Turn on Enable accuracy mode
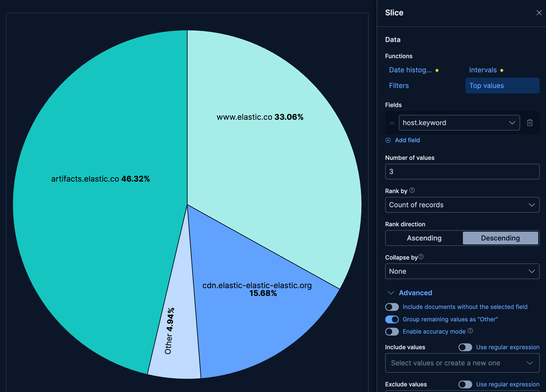 (392, 332)
